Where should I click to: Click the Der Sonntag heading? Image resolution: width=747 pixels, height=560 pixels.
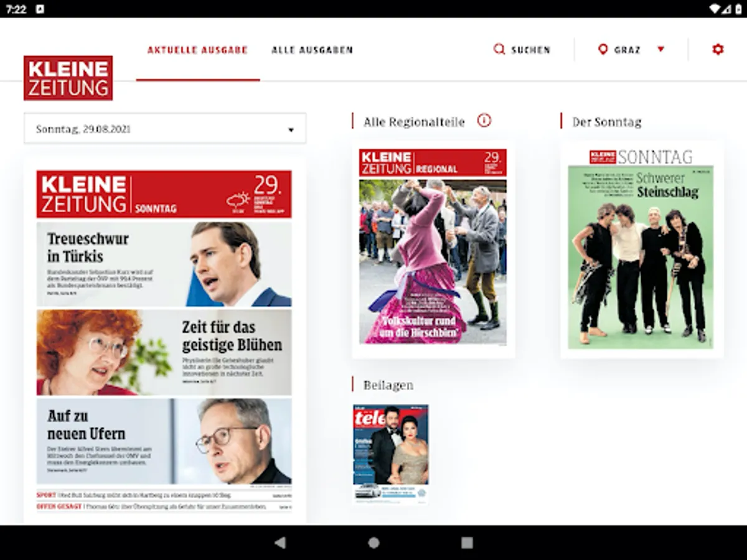[607, 122]
